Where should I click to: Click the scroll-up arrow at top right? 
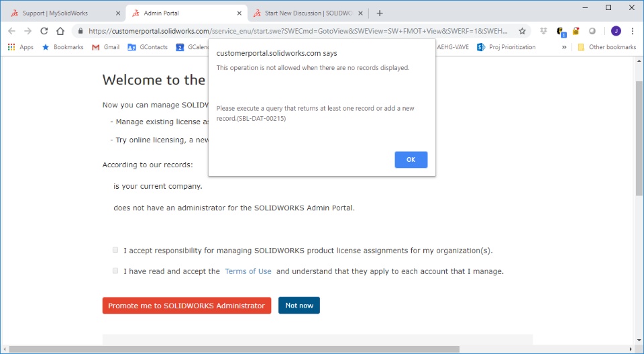tap(639, 61)
